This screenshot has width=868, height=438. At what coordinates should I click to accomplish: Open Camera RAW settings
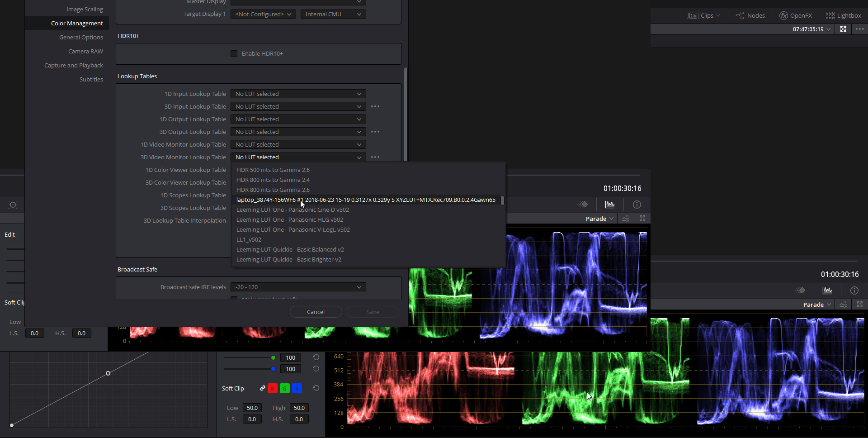[x=85, y=51]
